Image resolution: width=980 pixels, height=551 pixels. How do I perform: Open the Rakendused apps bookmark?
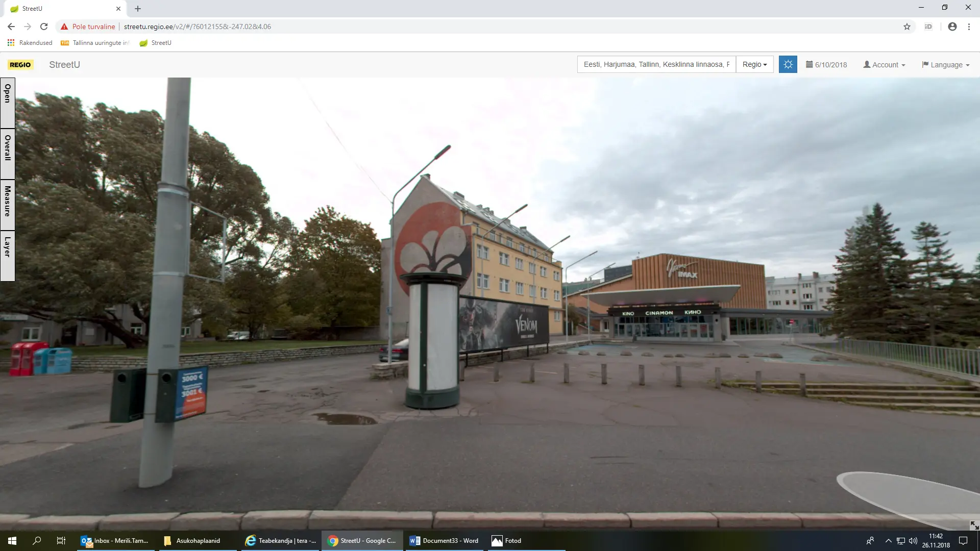[x=30, y=43]
